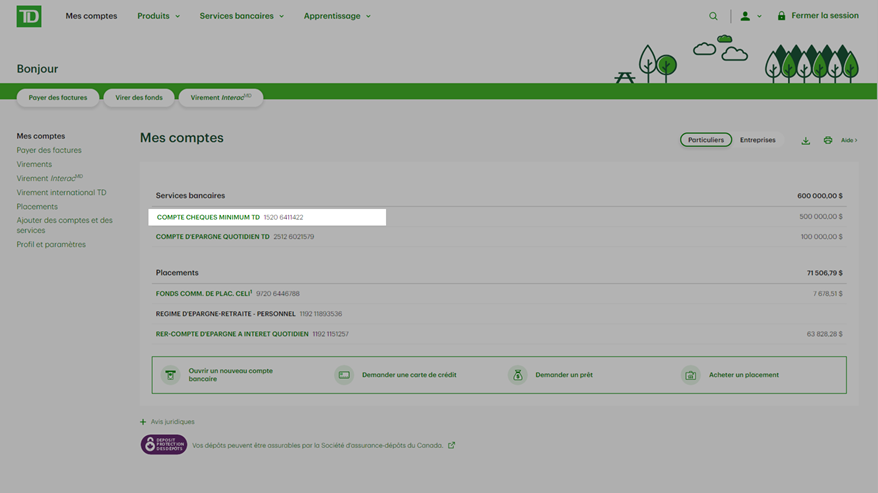The height and width of the screenshot is (493, 878).
Task: Open Placements in the sidebar
Action: [x=37, y=207]
